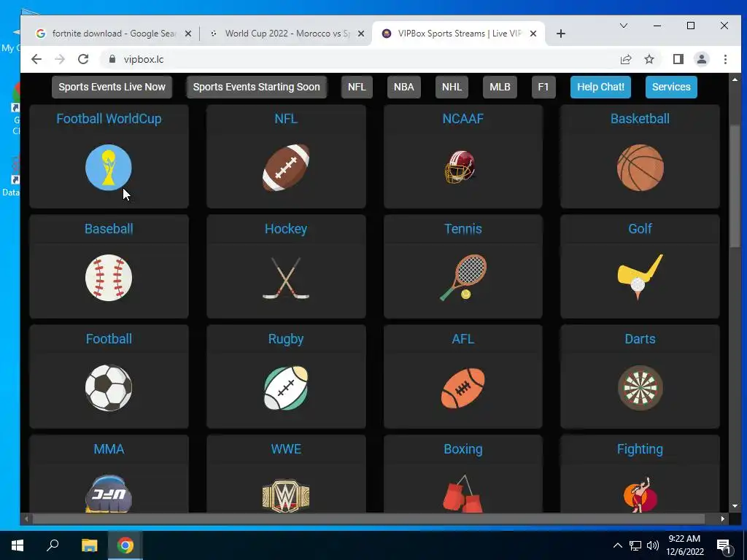Select the Golf club icon
Viewport: 747px width, 560px height.
coord(640,277)
